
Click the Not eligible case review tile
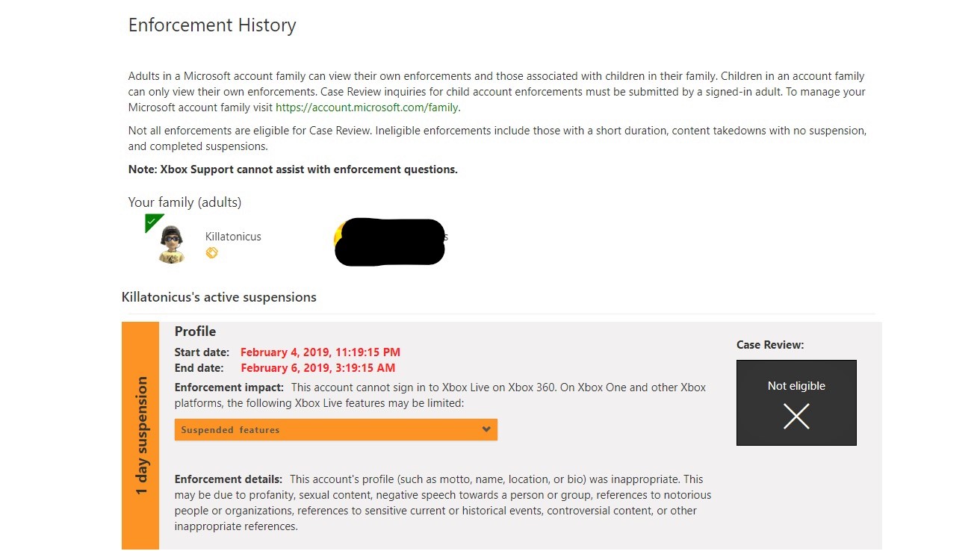[796, 402]
